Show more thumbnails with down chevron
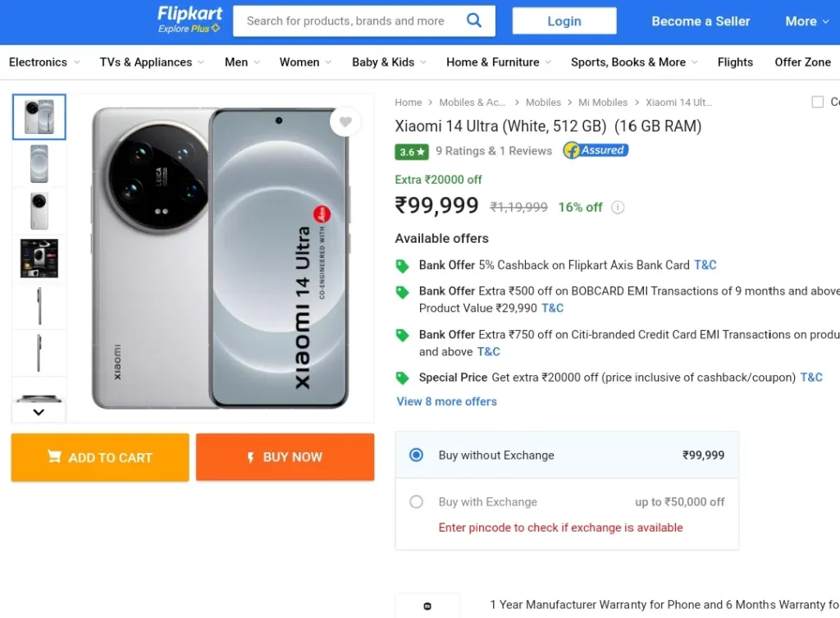840x618 pixels. click(39, 412)
